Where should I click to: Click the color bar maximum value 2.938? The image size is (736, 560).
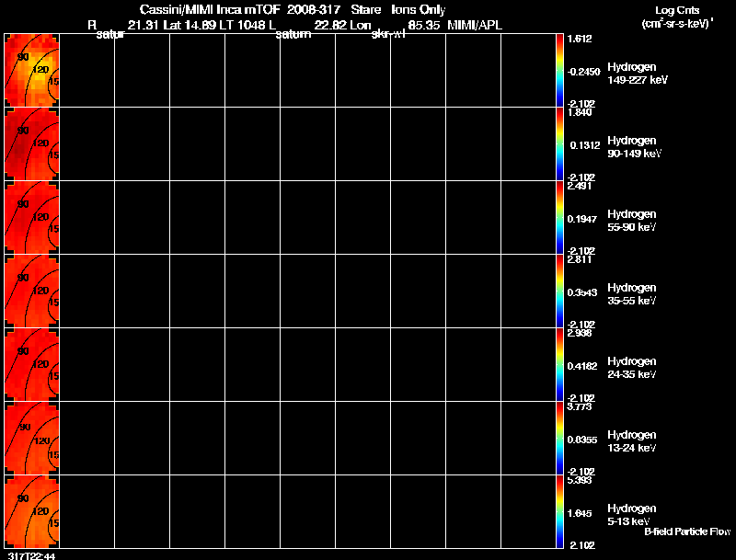580,334
